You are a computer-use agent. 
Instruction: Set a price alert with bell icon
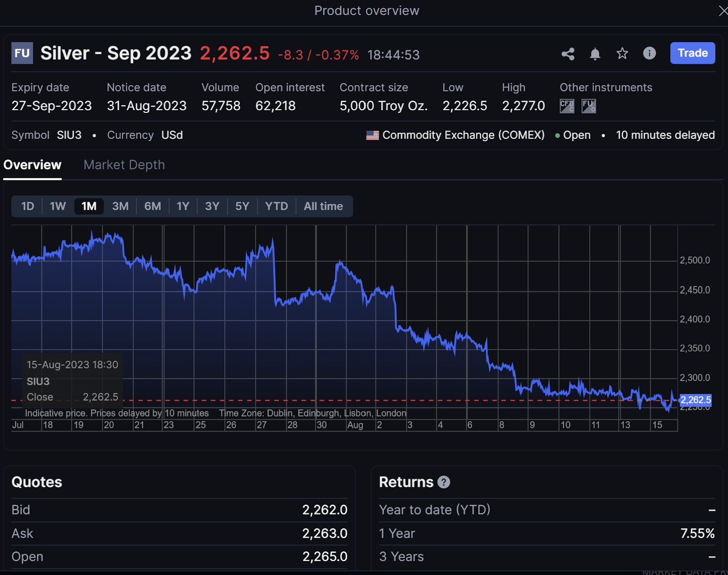pos(595,54)
